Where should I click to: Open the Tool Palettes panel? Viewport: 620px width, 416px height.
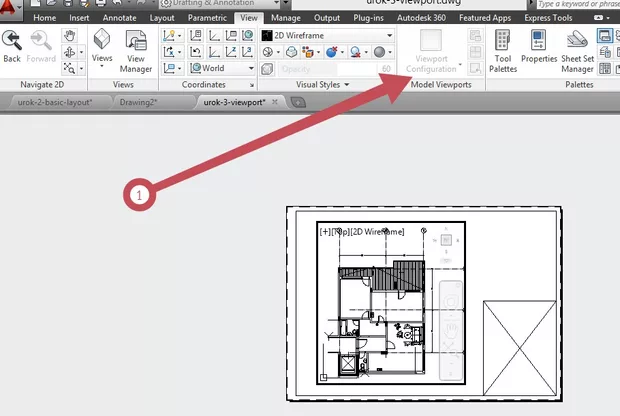point(503,50)
